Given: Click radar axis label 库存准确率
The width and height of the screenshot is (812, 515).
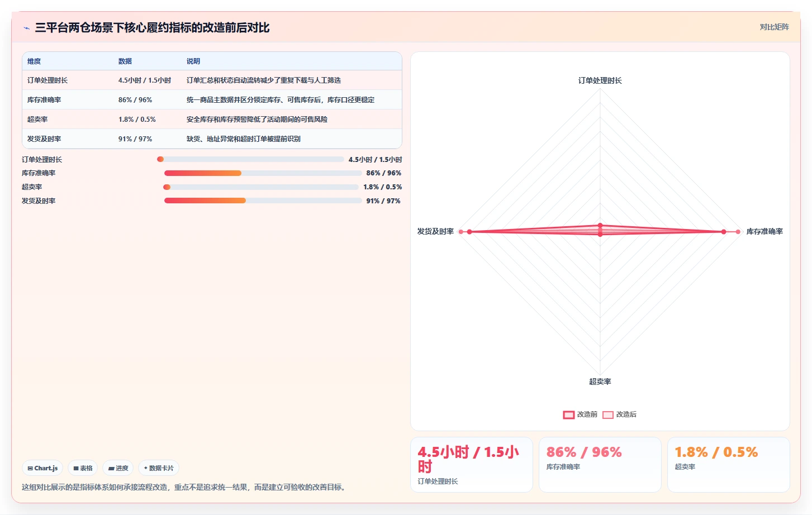Looking at the screenshot, I should click(764, 231).
